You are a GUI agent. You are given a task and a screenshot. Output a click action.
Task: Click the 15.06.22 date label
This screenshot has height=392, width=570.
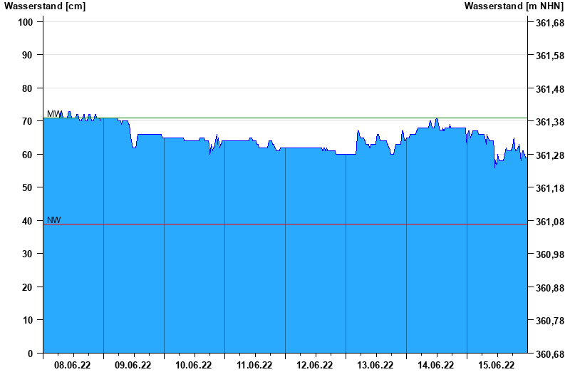496,365
